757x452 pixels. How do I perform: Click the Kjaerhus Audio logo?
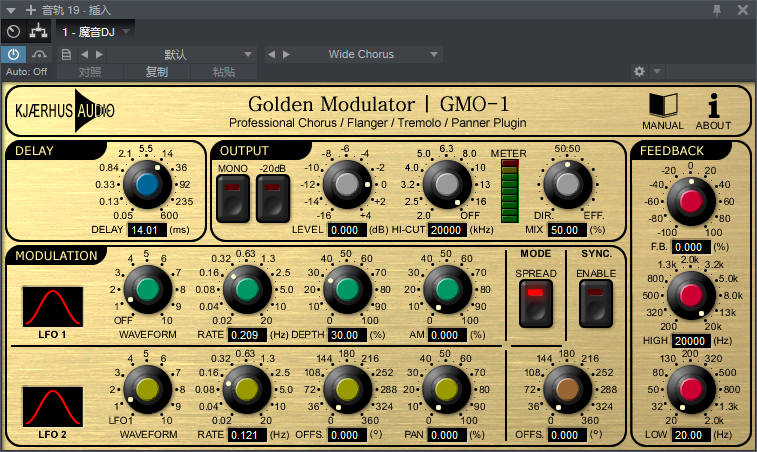click(65, 111)
